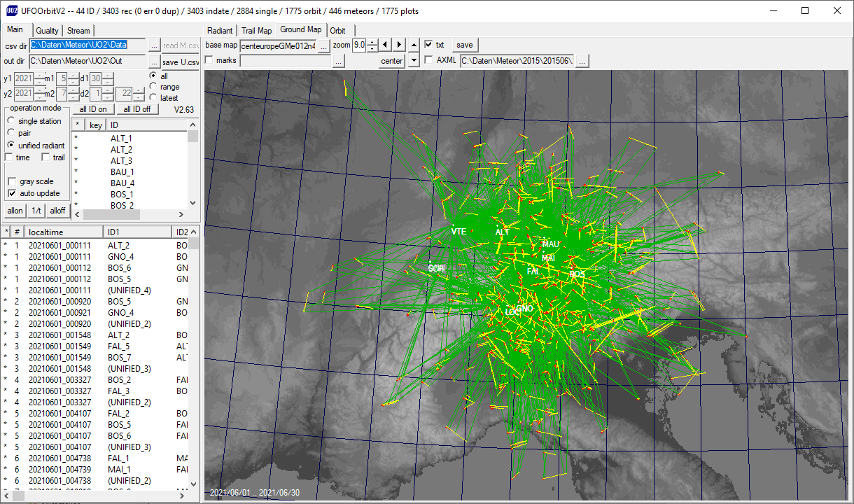Pan the ground map right with arrow button

pos(399,45)
